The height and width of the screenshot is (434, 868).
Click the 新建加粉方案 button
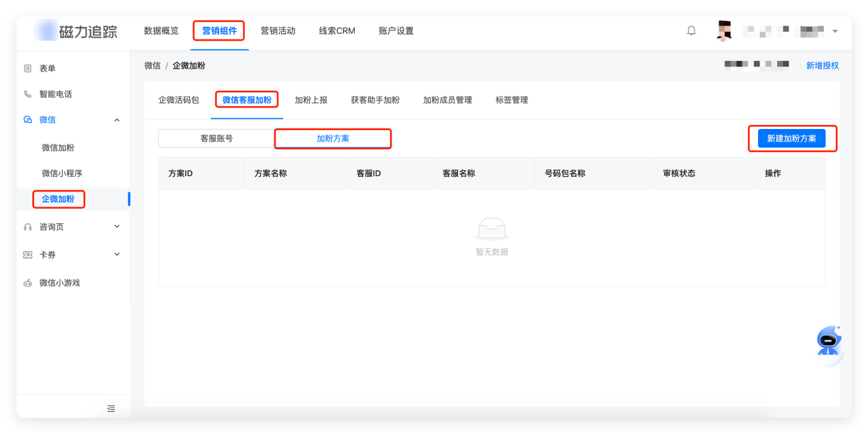pos(792,138)
